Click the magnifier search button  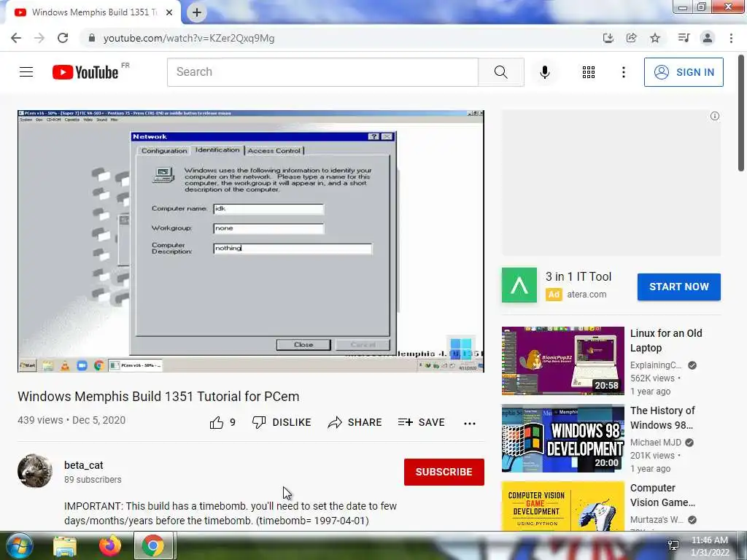[500, 72]
